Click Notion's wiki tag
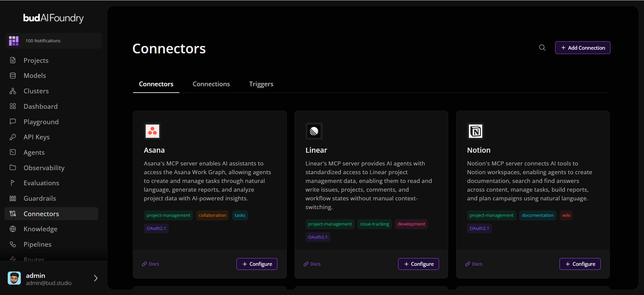 566,215
